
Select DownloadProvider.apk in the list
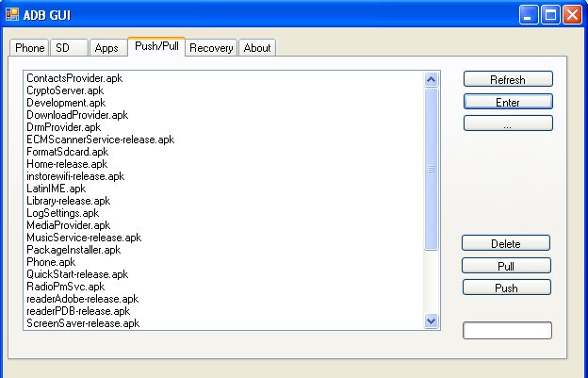click(224, 115)
